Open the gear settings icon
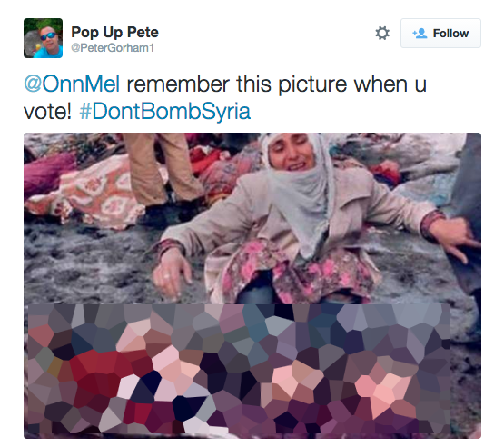 (382, 33)
